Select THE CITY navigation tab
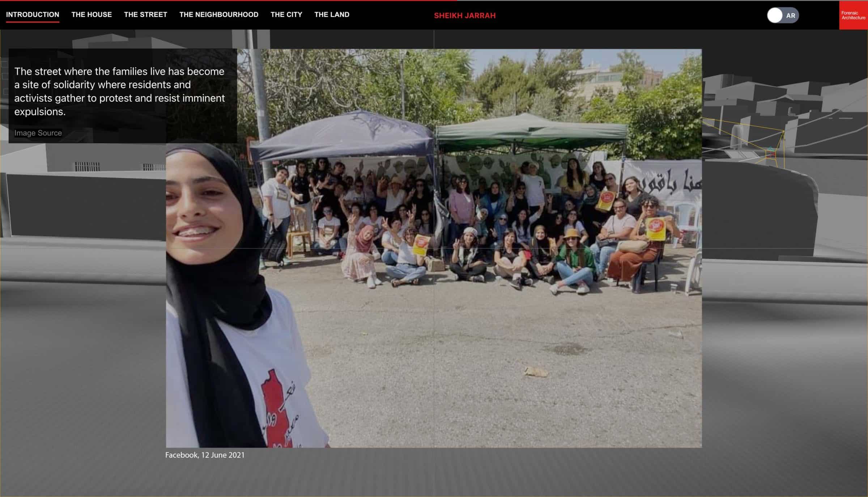The height and width of the screenshot is (497, 868). pos(286,14)
